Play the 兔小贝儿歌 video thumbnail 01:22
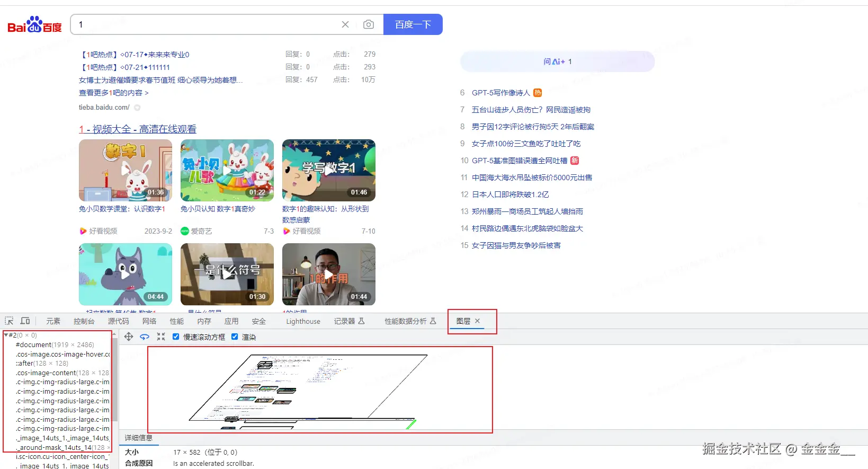868x469 pixels. click(227, 170)
